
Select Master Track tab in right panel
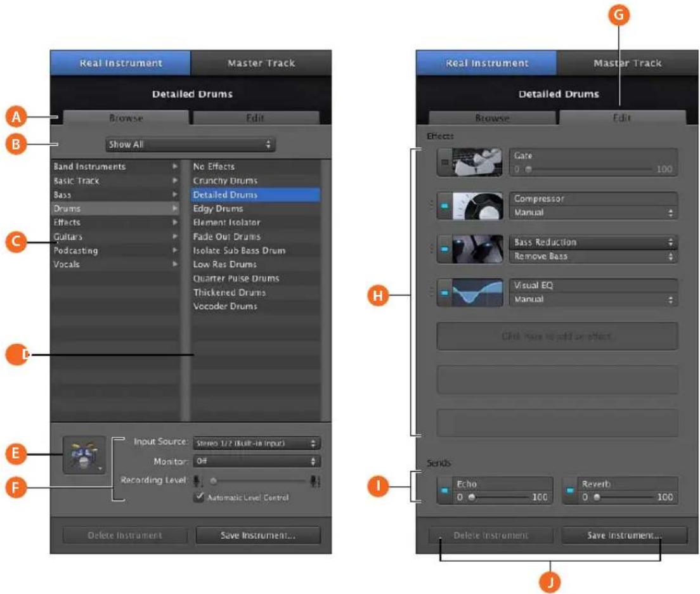coord(627,63)
